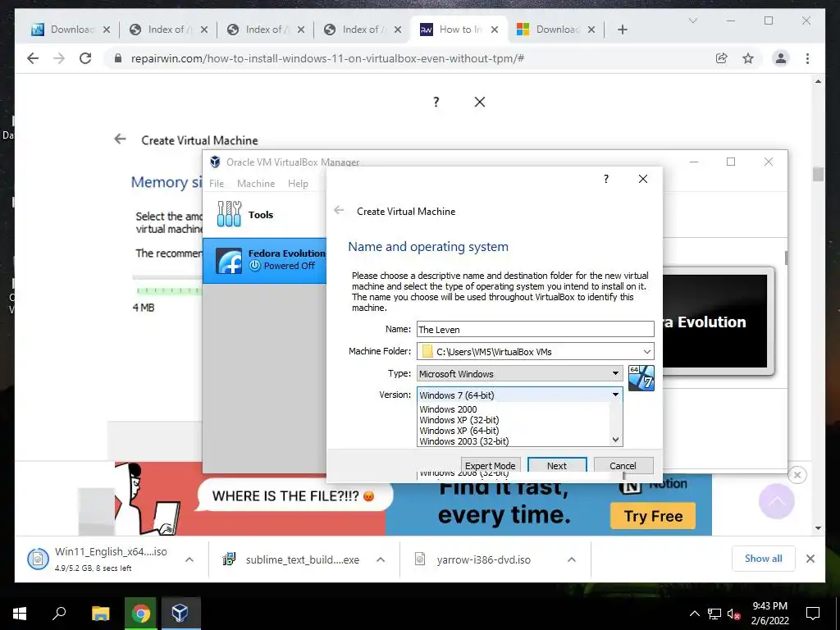Open options for yarrow-i386-dvd.iso download
The height and width of the screenshot is (630, 840).
click(x=572, y=559)
